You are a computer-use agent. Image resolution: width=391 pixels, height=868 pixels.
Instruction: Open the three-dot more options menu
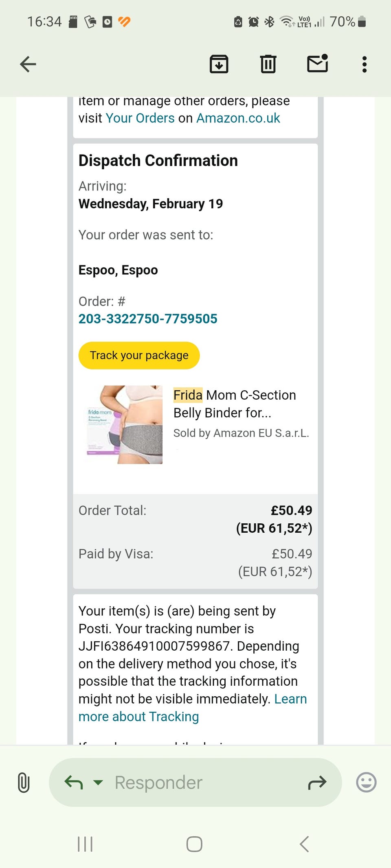[x=365, y=64]
